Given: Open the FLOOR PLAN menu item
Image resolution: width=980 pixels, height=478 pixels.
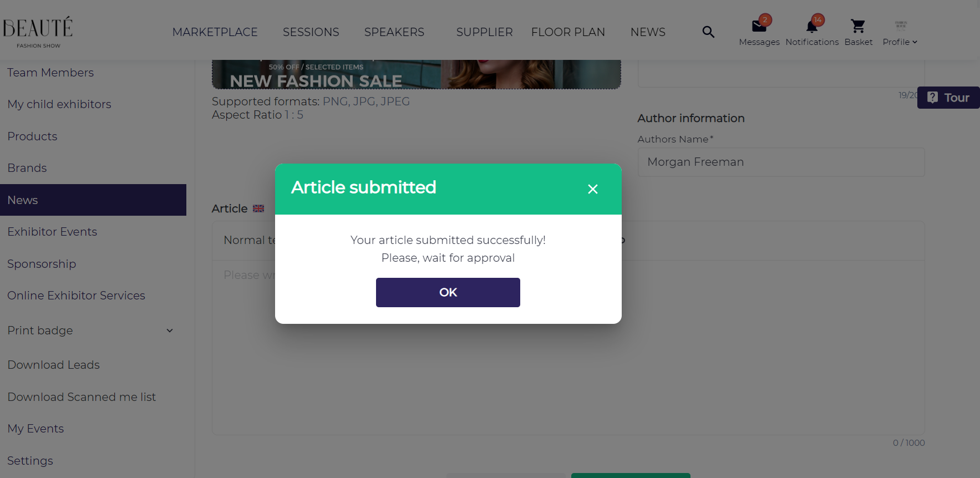Looking at the screenshot, I should pyautogui.click(x=568, y=32).
